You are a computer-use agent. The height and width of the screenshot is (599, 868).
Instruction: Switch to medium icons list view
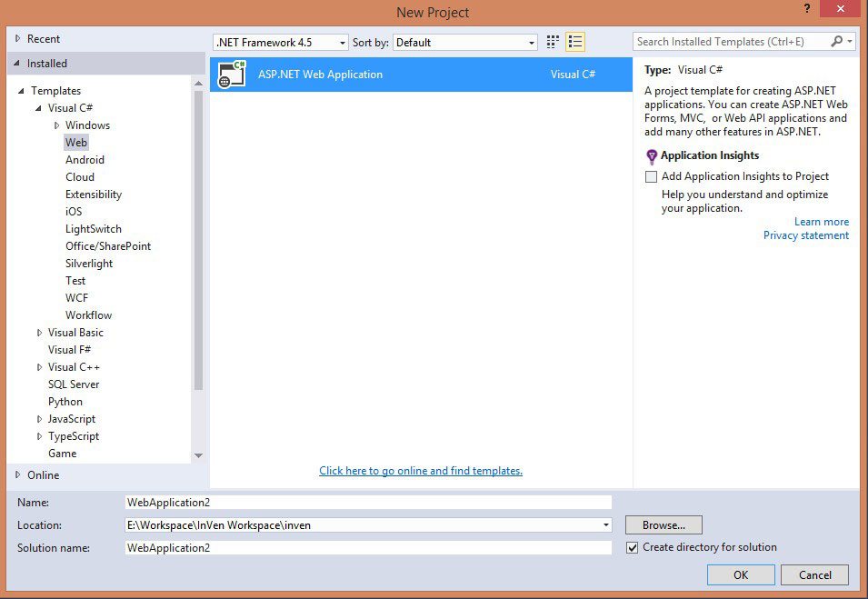coord(574,42)
